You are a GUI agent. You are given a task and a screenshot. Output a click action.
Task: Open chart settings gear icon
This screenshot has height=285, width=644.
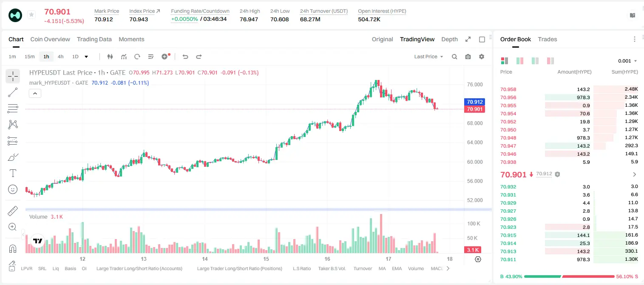coord(482,57)
